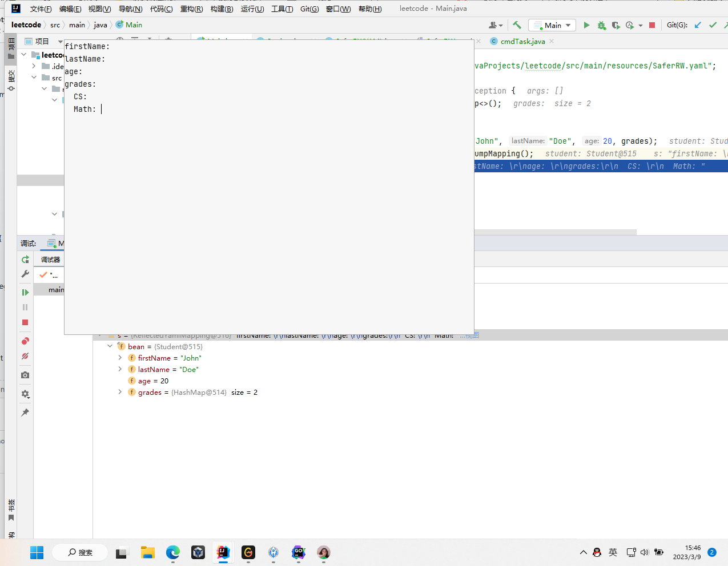Rerun the debug session with the circular arrow icon

pos(25,258)
